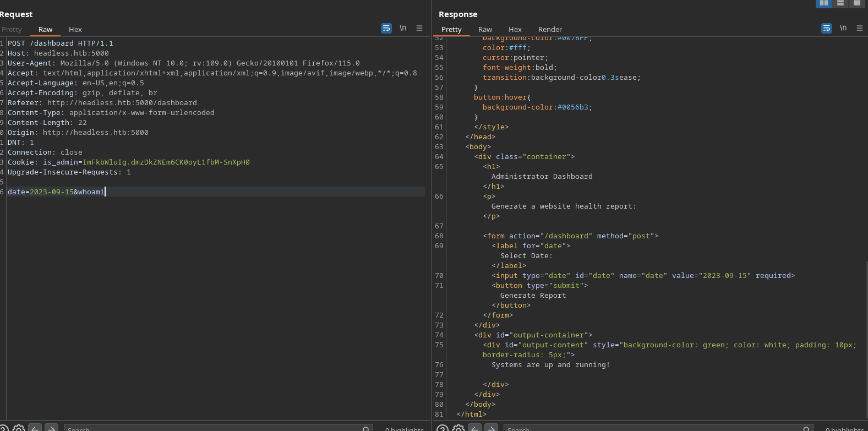Viewport: 868px width, 431px height.
Task: Select top-bottom split layout view
Action: click(x=840, y=3)
